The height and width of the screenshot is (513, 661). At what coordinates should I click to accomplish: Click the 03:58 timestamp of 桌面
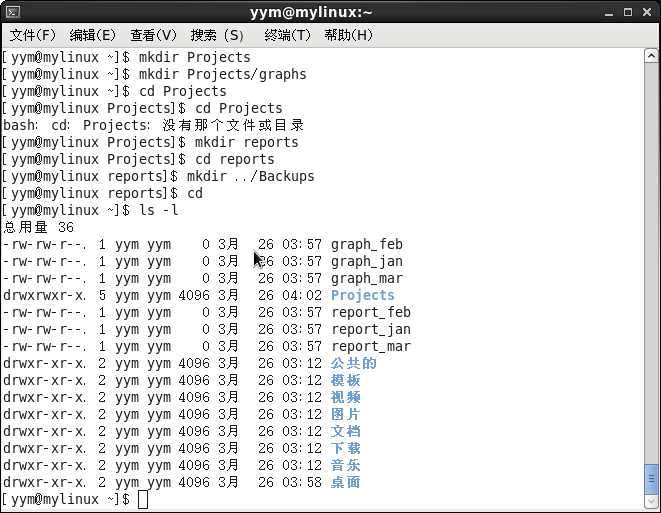(302, 482)
